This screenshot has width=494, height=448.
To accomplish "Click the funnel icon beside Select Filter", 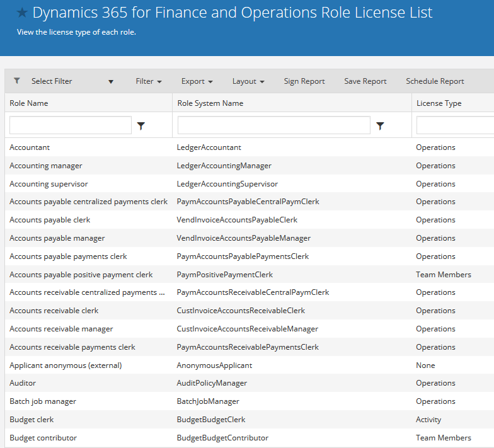I will 17,81.
